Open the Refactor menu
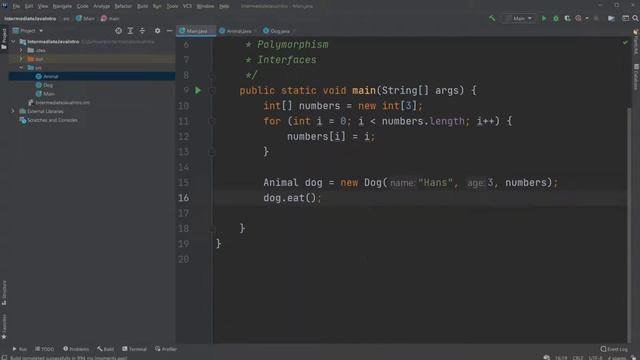 tap(123, 6)
